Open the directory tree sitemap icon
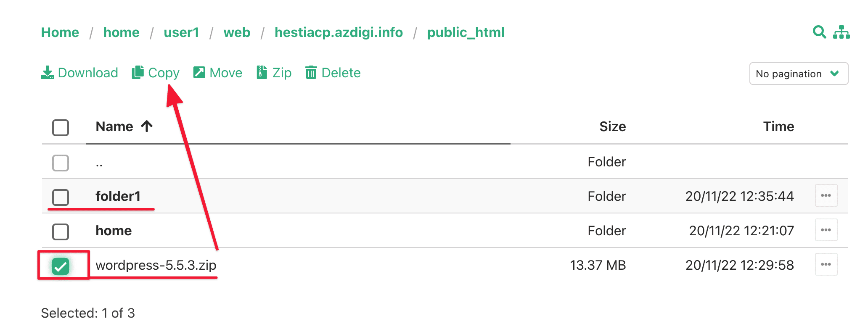The width and height of the screenshot is (868, 321). click(x=841, y=32)
